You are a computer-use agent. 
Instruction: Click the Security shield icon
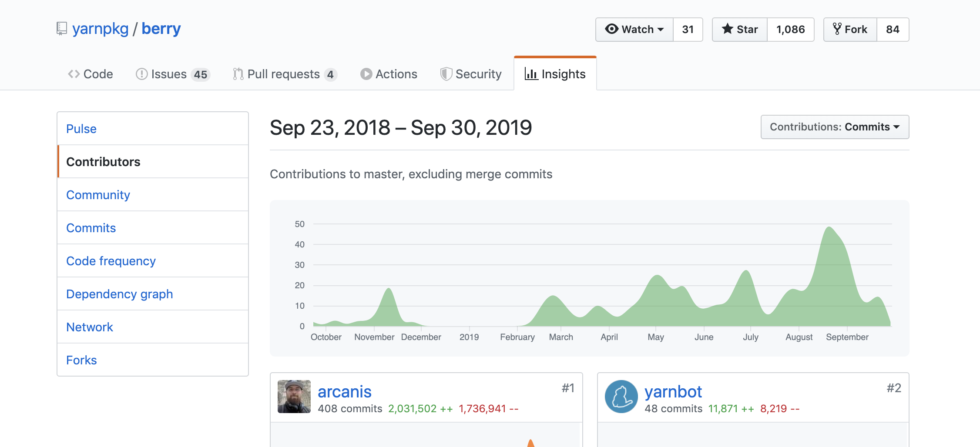tap(446, 74)
